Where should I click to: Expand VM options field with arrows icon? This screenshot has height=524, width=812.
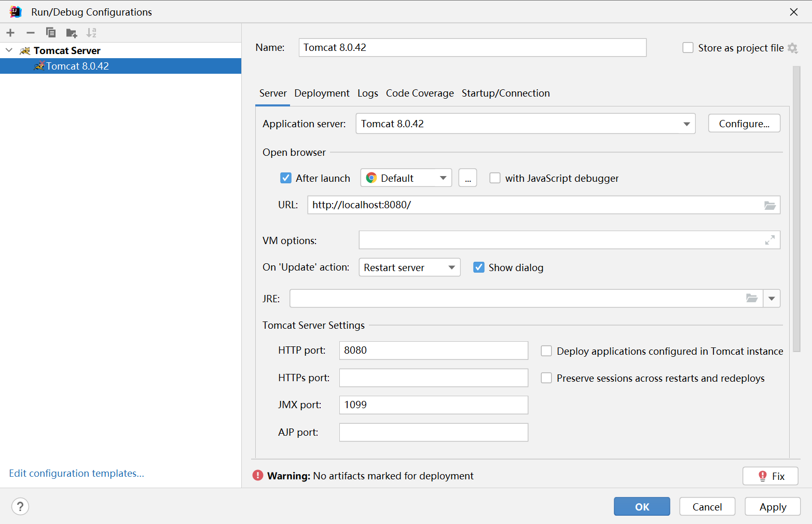(x=770, y=240)
